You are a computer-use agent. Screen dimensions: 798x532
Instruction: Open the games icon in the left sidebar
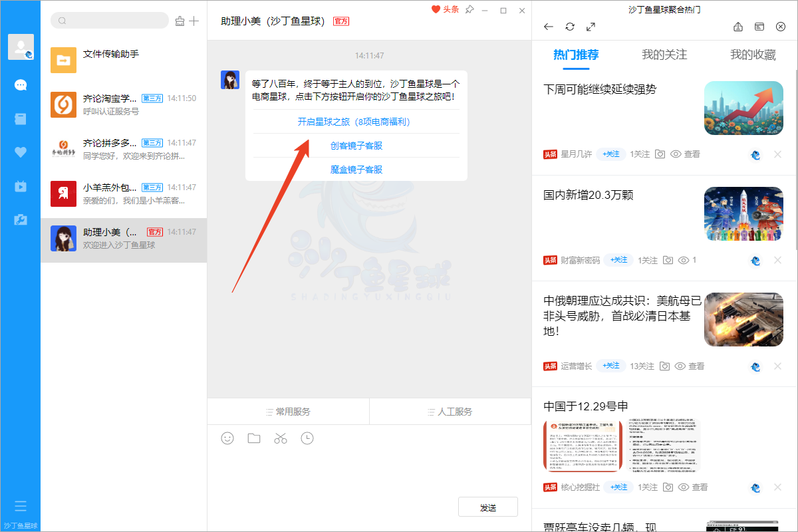coord(20,219)
